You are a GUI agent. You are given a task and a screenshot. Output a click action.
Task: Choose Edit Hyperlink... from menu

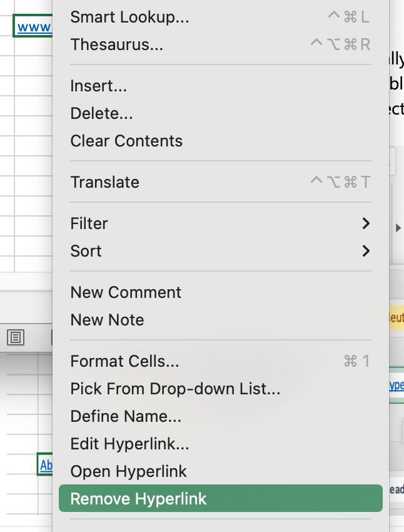129,444
